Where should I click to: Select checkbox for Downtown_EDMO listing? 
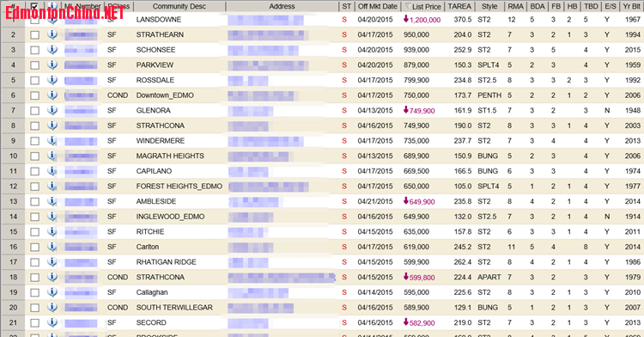tap(35, 95)
